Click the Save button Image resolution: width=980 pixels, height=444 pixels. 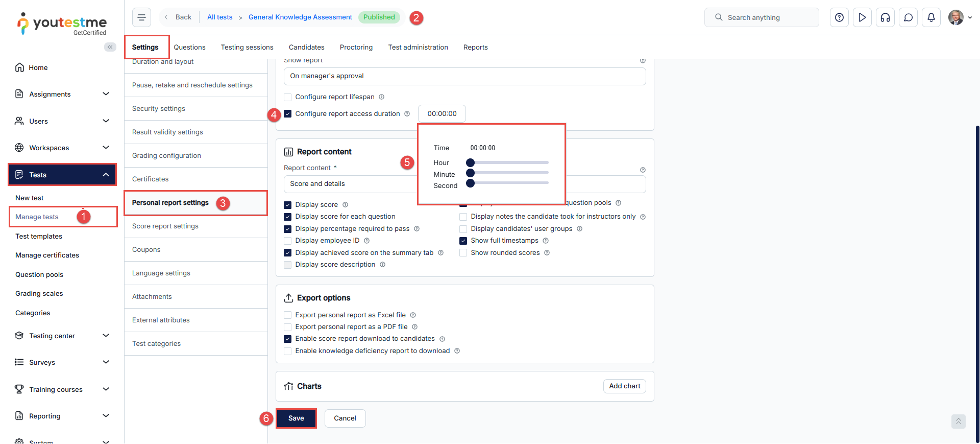point(296,418)
